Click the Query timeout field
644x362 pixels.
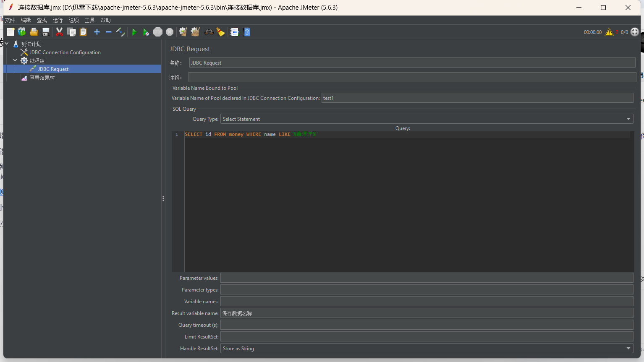427,325
